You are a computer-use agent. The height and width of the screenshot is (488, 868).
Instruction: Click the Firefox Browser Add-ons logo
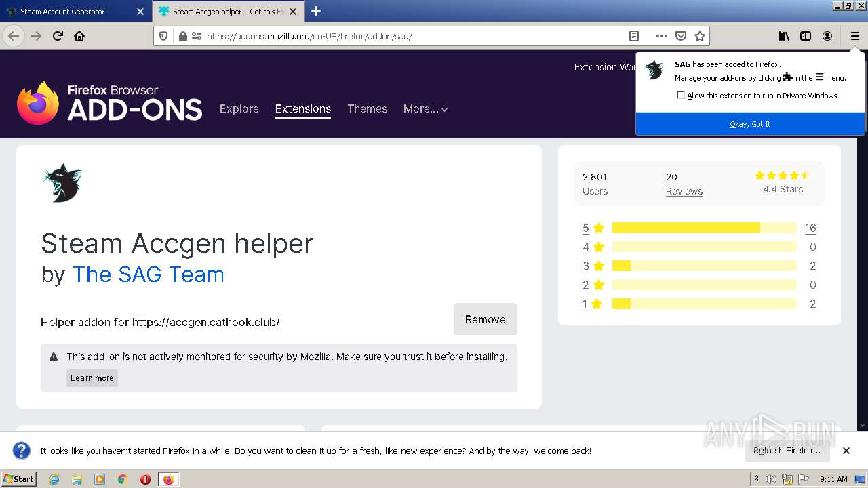coord(110,103)
